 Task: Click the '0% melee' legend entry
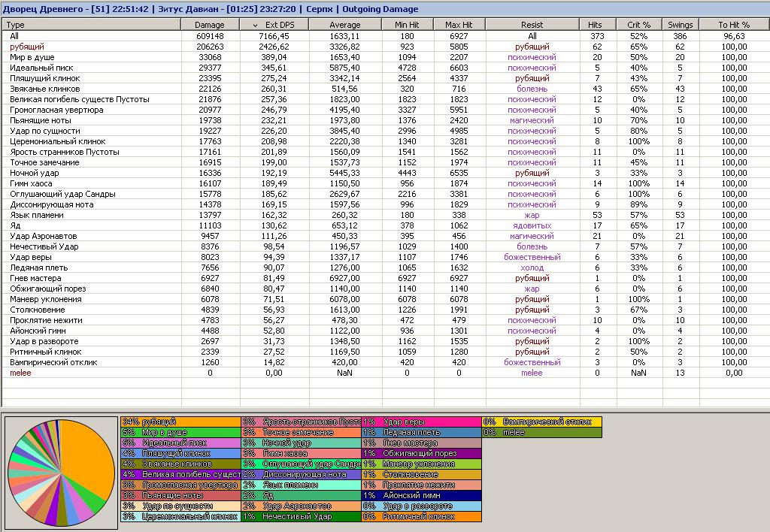[541, 432]
